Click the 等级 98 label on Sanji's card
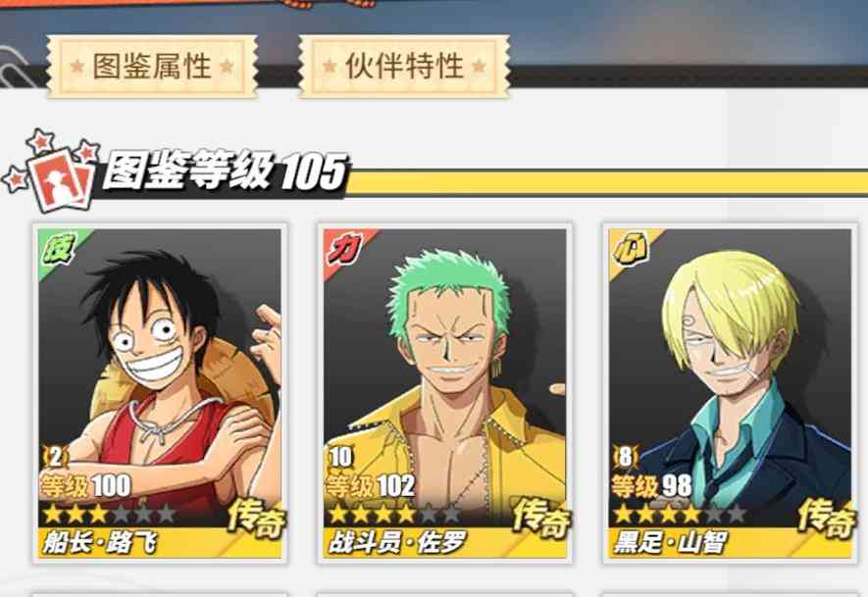This screenshot has height=597, width=868. (651, 486)
